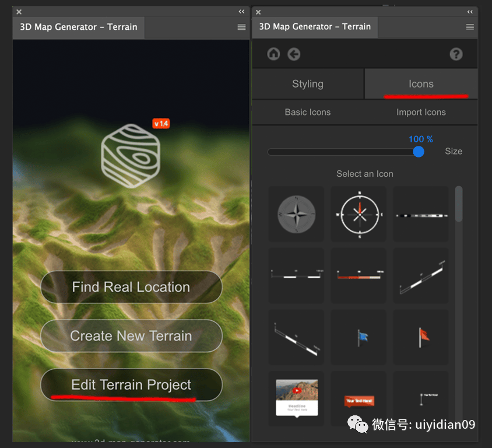Select the black-and-white horizontal scale bar icon

pos(421,214)
